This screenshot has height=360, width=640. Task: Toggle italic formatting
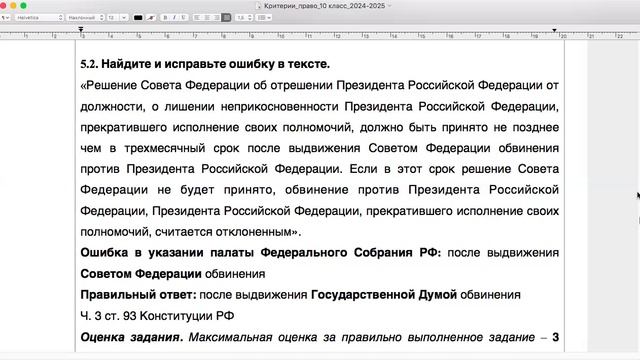tap(174, 18)
